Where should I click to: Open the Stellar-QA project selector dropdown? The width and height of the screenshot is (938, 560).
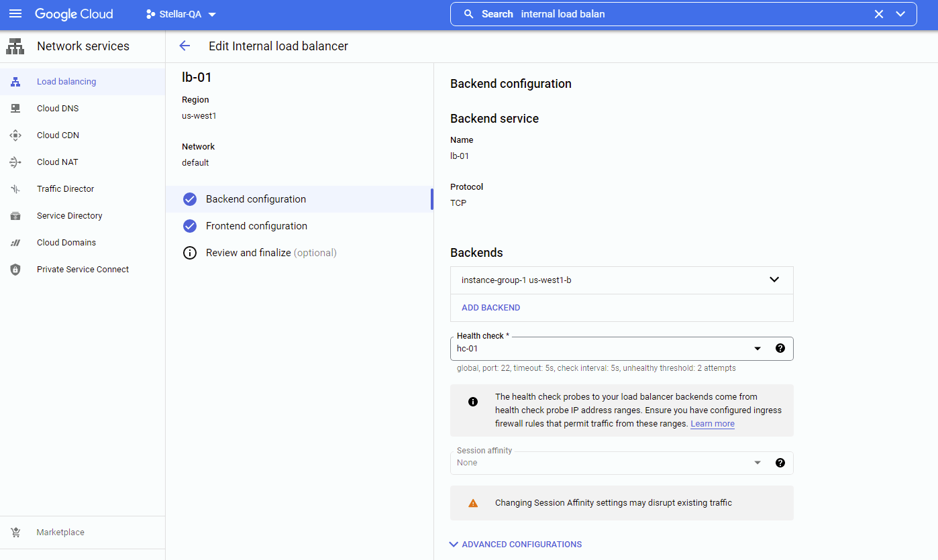click(x=181, y=14)
